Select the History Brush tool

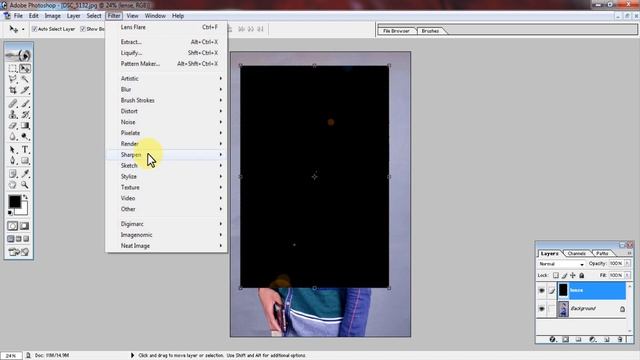point(25,115)
